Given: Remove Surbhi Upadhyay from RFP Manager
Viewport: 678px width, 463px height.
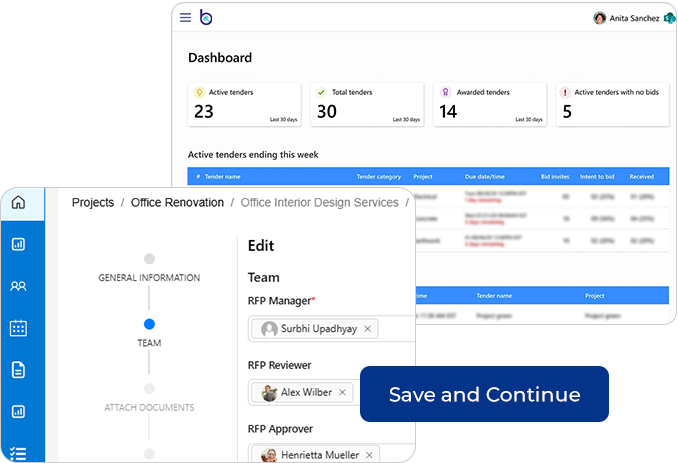Looking at the screenshot, I should coord(368,329).
